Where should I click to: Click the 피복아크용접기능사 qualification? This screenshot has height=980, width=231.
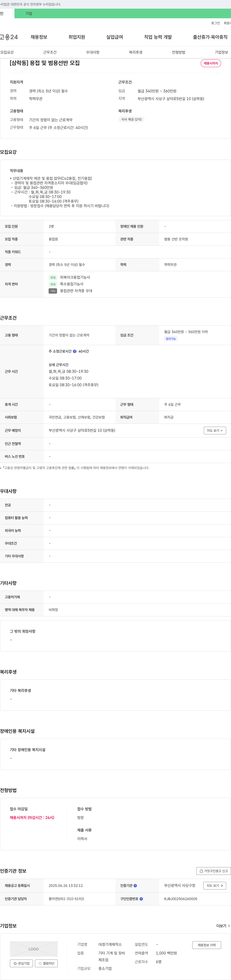coord(75,277)
